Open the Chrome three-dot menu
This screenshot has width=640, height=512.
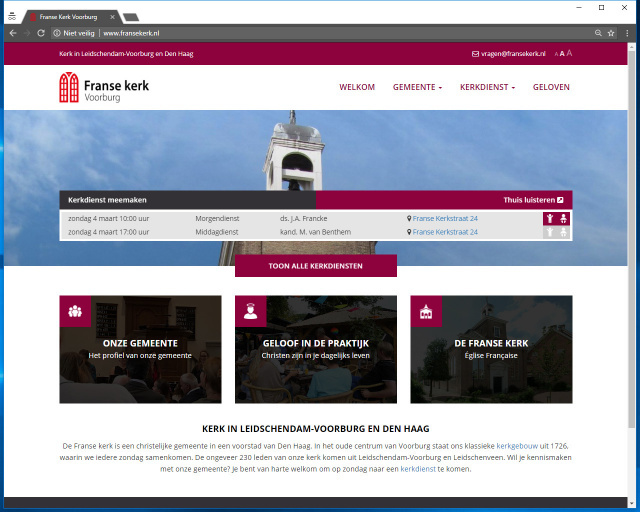(x=627, y=33)
